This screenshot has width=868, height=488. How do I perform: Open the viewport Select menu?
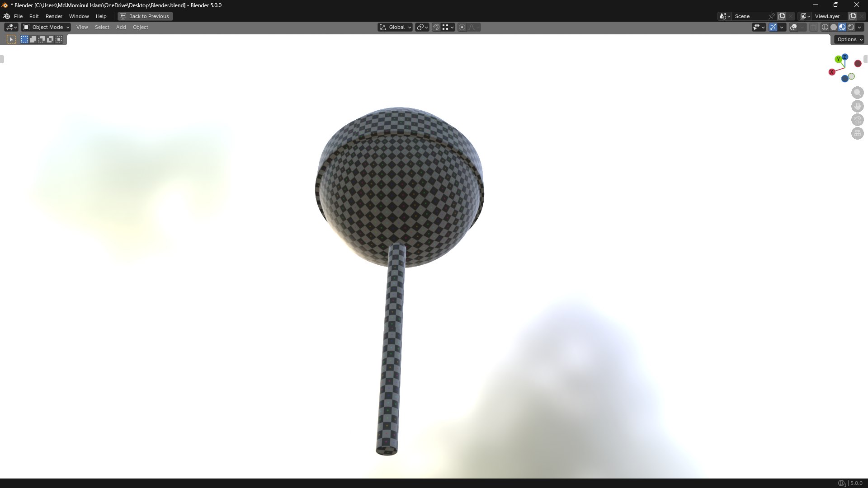point(102,27)
